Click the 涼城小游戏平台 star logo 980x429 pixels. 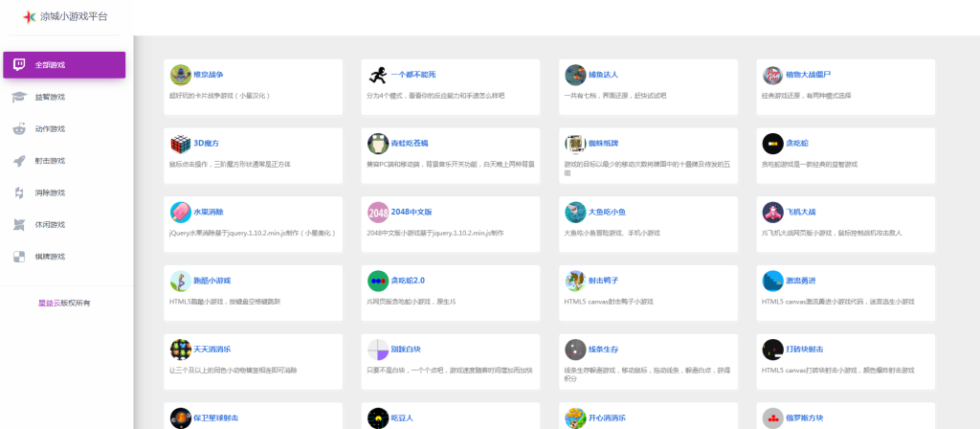point(30,17)
